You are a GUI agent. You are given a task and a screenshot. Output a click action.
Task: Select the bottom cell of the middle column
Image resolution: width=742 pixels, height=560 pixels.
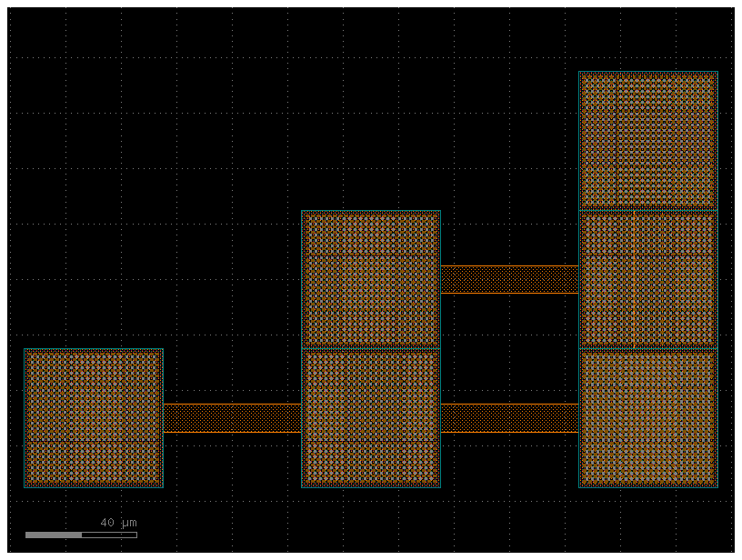(x=370, y=418)
